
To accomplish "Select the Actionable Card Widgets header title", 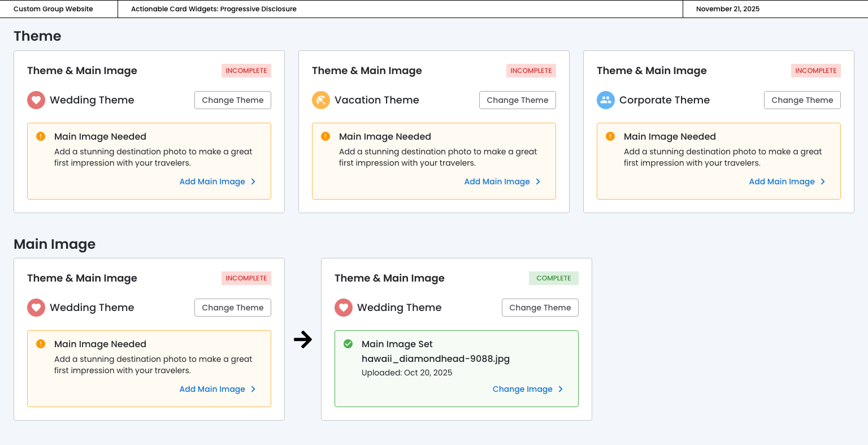I will [x=214, y=9].
